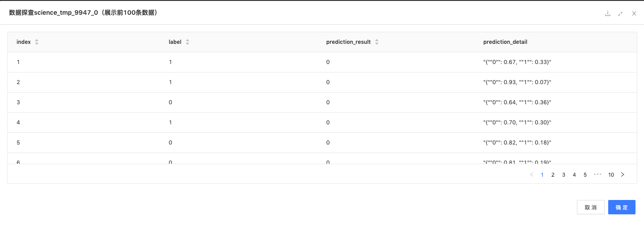The image size is (644, 238).
Task: Jump to last page 10
Action: 611,175
